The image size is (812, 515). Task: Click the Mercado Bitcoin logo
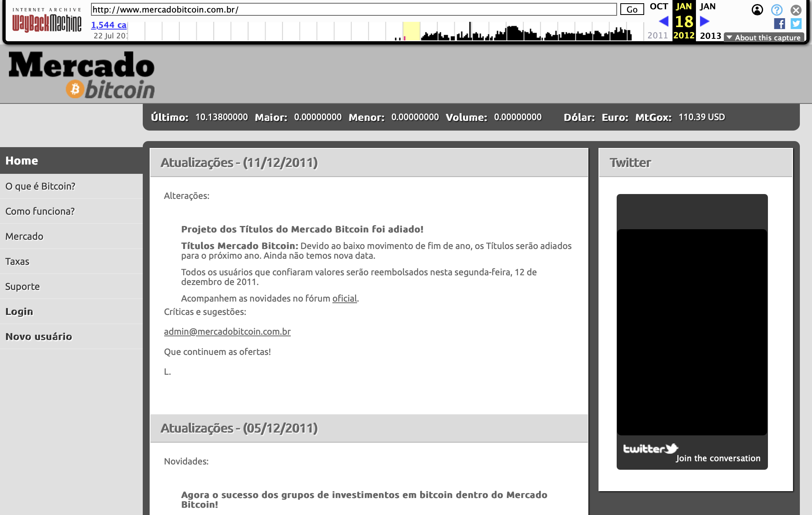coord(82,75)
